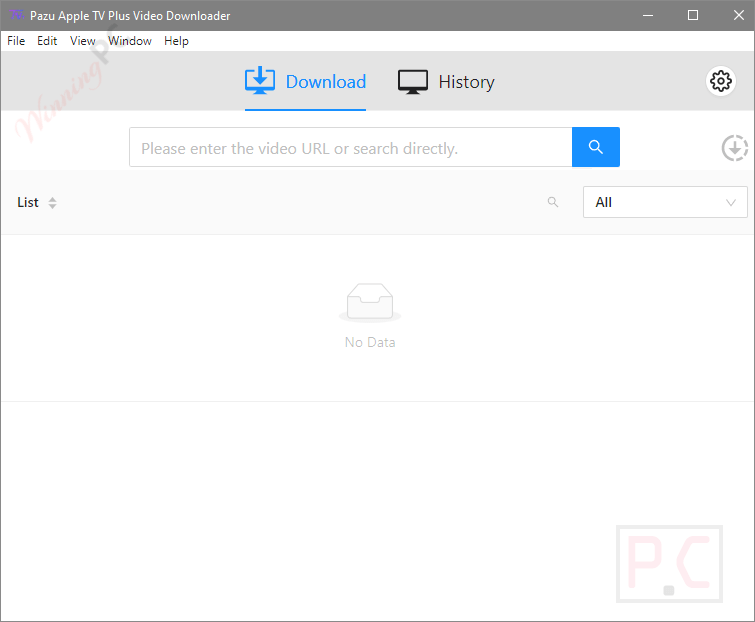The height and width of the screenshot is (622, 755).
Task: Click the List column header
Action: coord(28,203)
